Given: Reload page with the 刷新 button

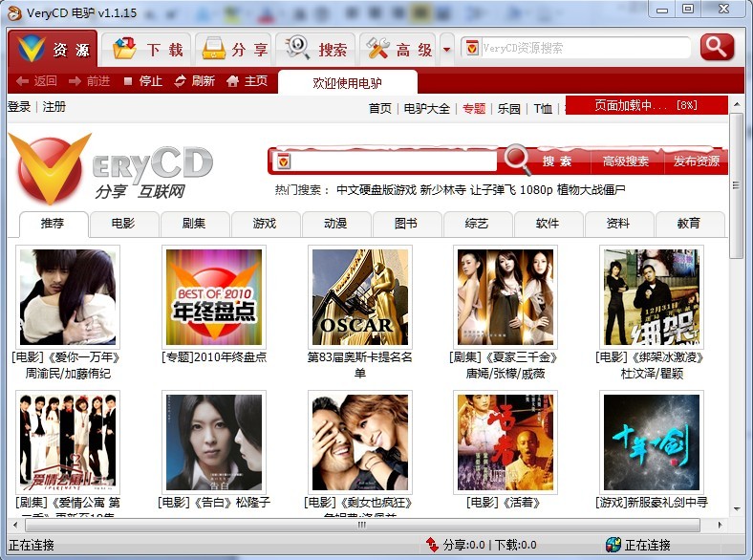Looking at the screenshot, I should pyautogui.click(x=195, y=80).
